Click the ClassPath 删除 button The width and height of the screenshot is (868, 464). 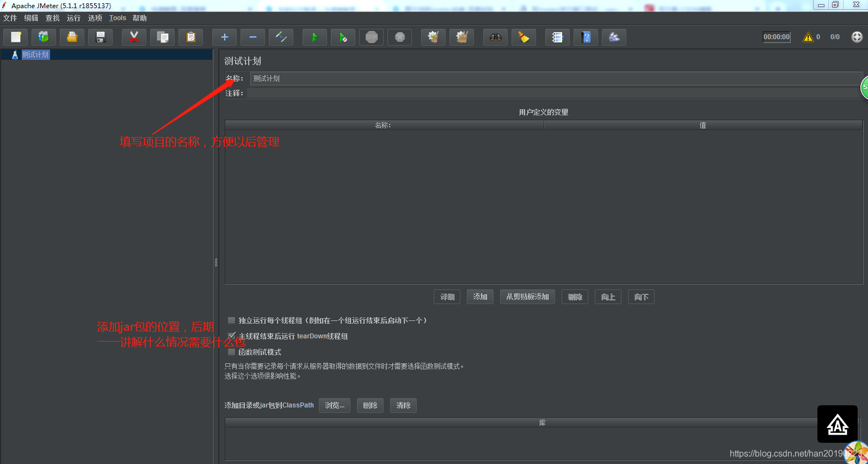tap(370, 405)
